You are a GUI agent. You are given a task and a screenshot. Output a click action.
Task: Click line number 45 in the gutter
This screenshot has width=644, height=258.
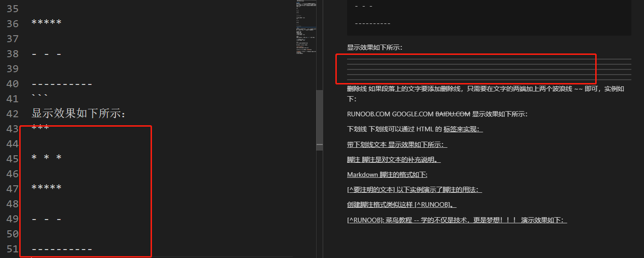(13, 159)
